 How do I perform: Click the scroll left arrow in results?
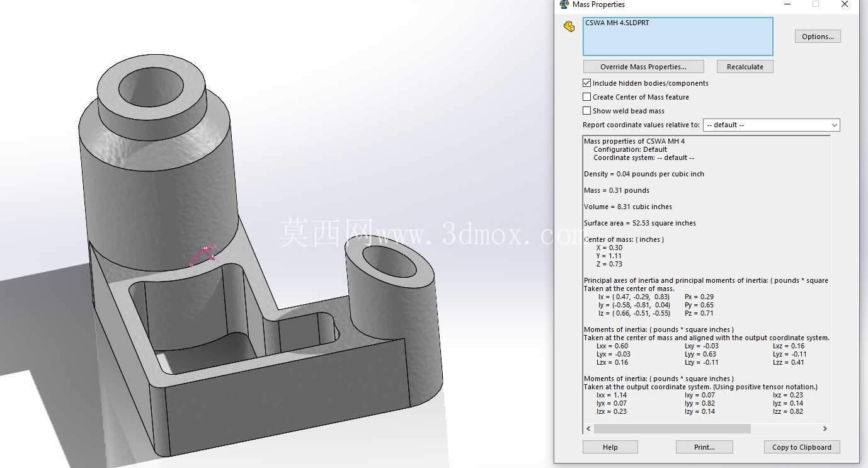(x=588, y=428)
